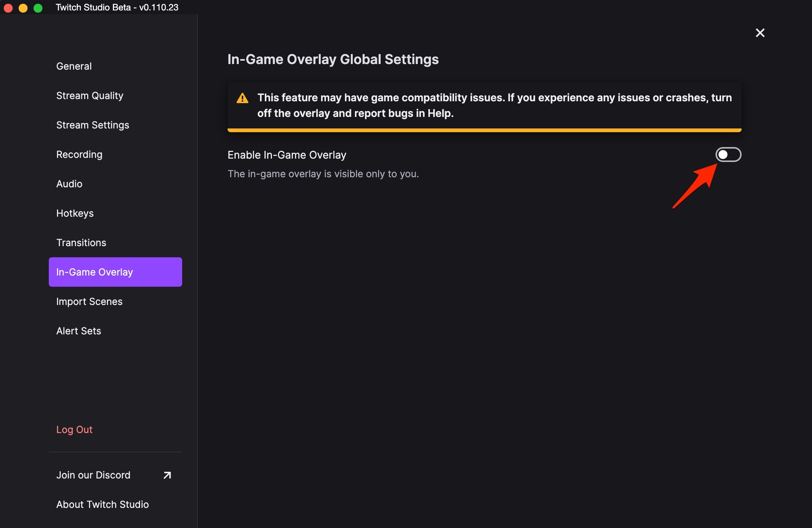Select Stream Quality settings section
This screenshot has height=528, width=812.
(89, 95)
